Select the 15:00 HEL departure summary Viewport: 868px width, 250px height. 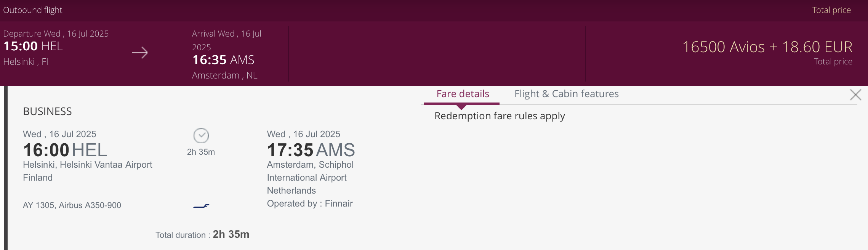pyautogui.click(x=33, y=46)
